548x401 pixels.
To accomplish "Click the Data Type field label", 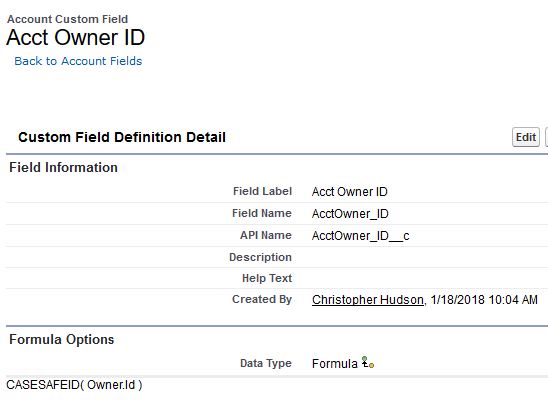I will 266,363.
